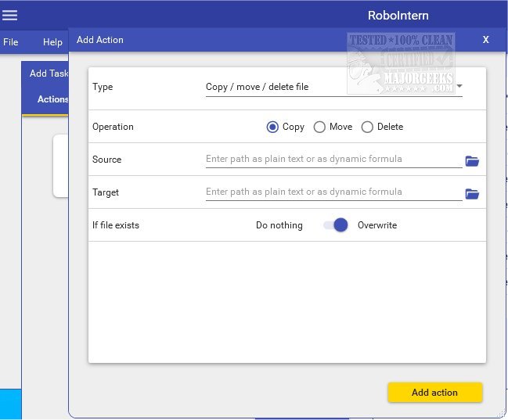Screen dimensions: 508x420
Task: Focus the Target path input field
Action: click(333, 192)
